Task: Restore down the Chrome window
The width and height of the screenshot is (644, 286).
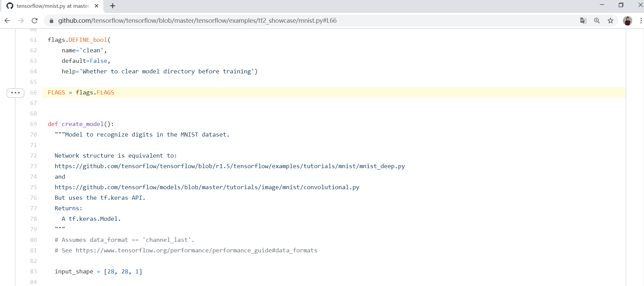Action: pos(621,5)
